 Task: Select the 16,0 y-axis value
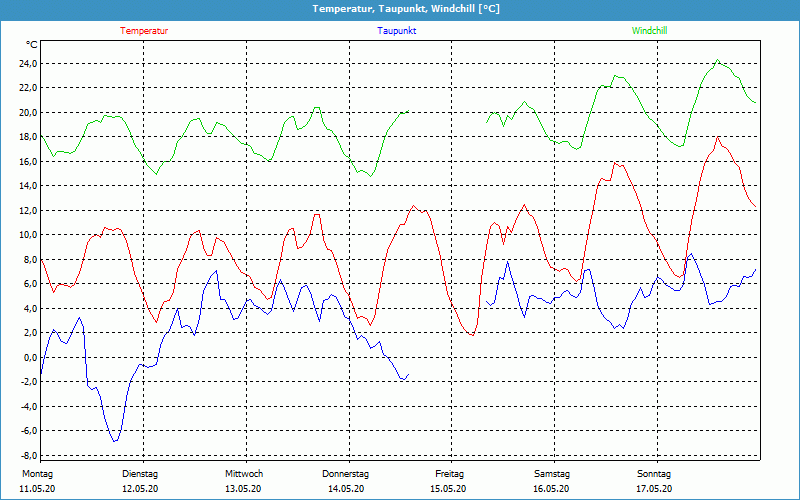[x=28, y=161]
